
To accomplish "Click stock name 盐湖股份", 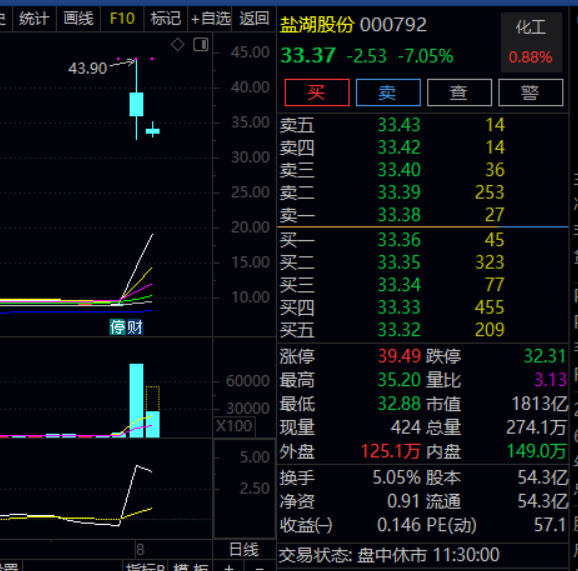I will point(317,25).
